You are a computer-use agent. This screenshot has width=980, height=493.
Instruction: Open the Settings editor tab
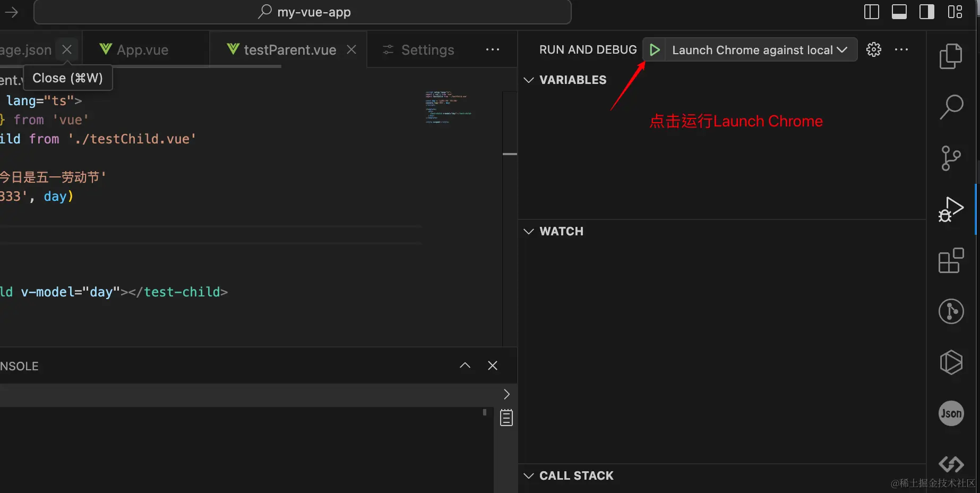[427, 49]
